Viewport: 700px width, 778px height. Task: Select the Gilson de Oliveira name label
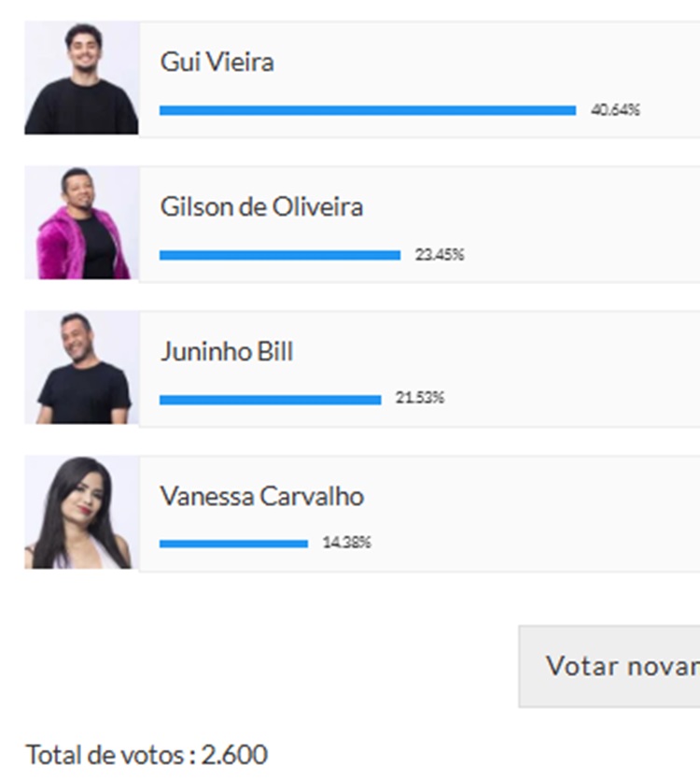point(261,207)
